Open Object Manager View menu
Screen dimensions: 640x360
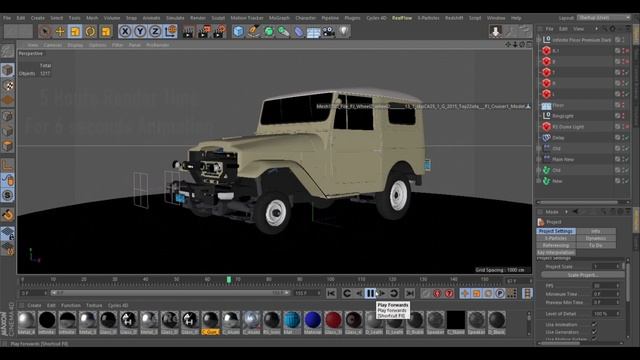click(578, 29)
